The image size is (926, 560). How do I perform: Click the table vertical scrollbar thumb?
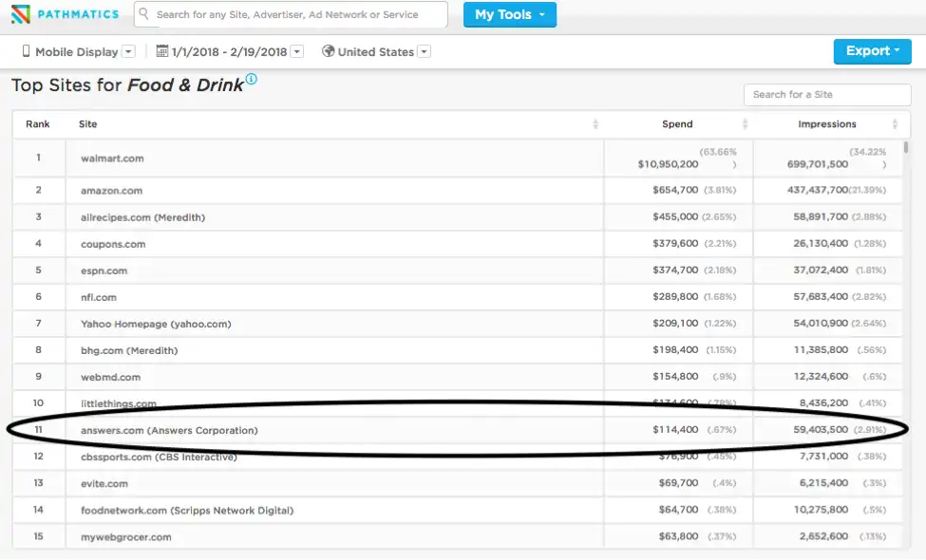906,147
